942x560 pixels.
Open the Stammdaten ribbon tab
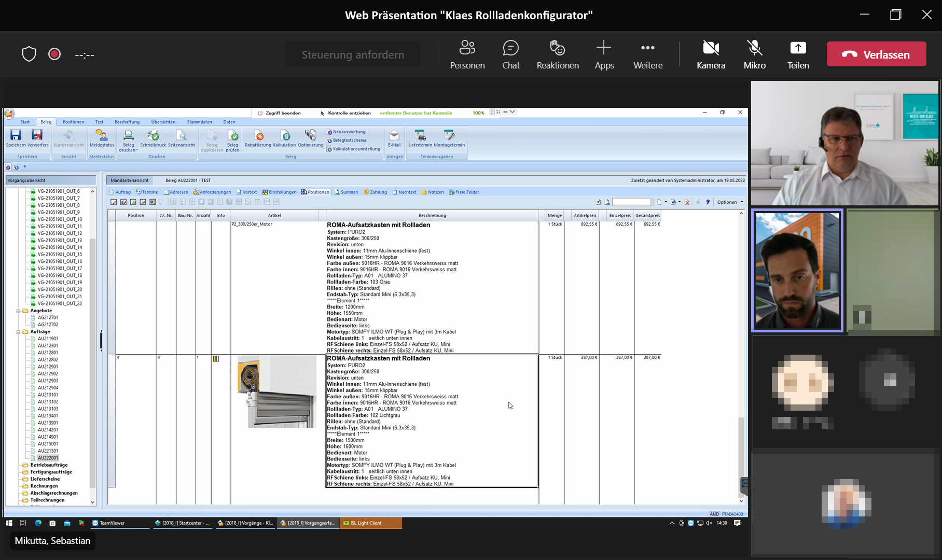tap(199, 122)
